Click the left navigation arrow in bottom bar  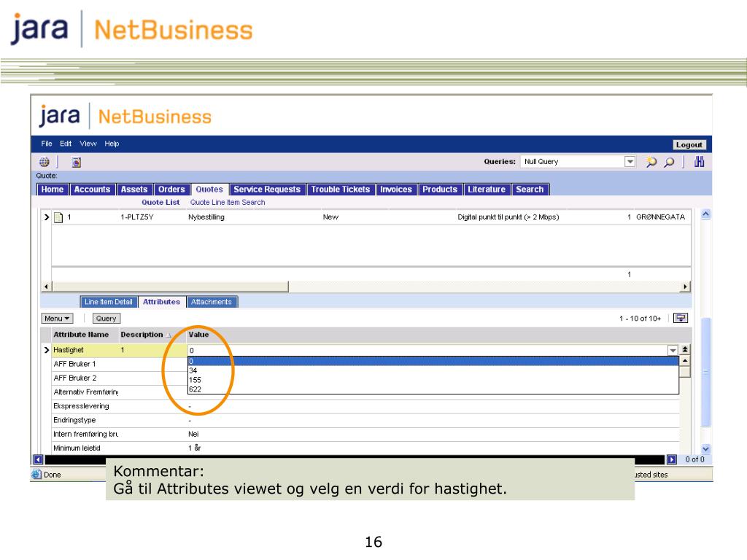point(38,459)
